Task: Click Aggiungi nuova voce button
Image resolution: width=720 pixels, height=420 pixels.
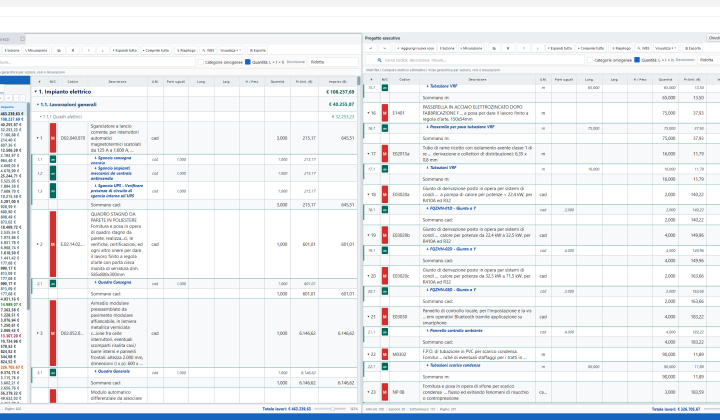Action: click(415, 48)
